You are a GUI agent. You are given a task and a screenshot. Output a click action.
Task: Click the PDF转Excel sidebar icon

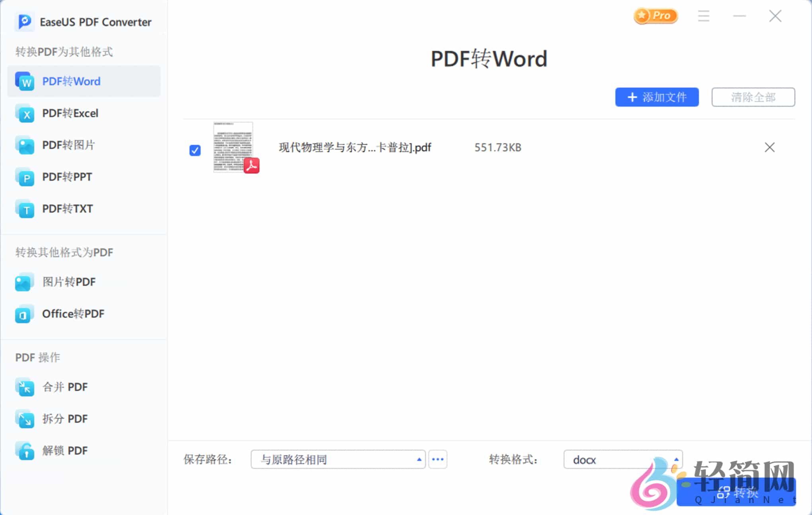coord(25,113)
